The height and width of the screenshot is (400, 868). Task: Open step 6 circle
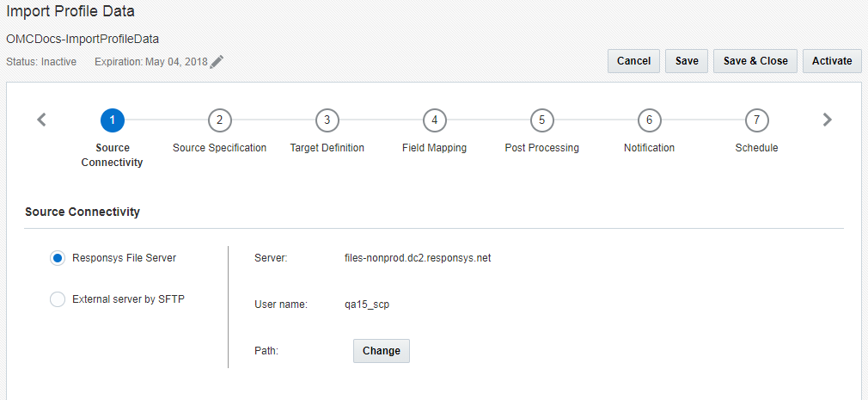click(650, 120)
